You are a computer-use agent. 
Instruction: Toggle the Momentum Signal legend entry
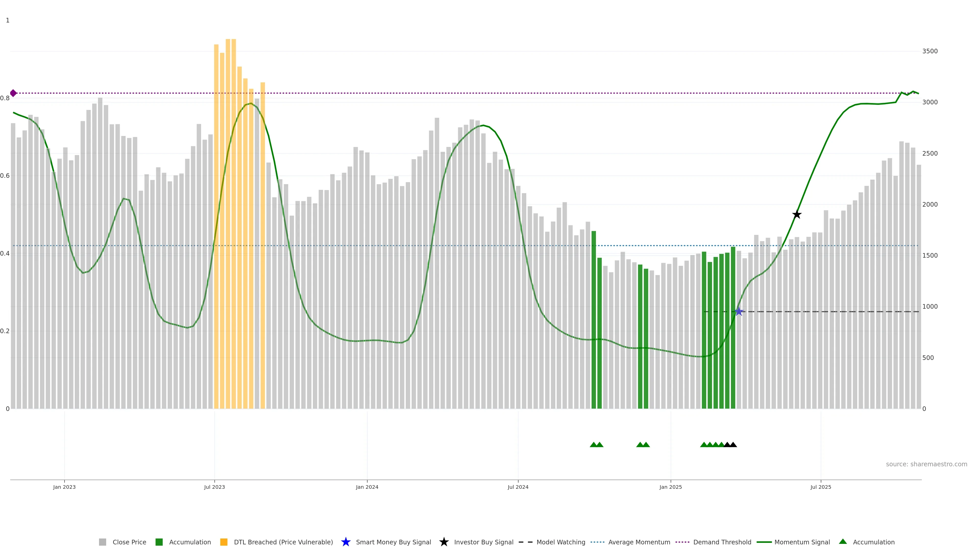pyautogui.click(x=802, y=542)
